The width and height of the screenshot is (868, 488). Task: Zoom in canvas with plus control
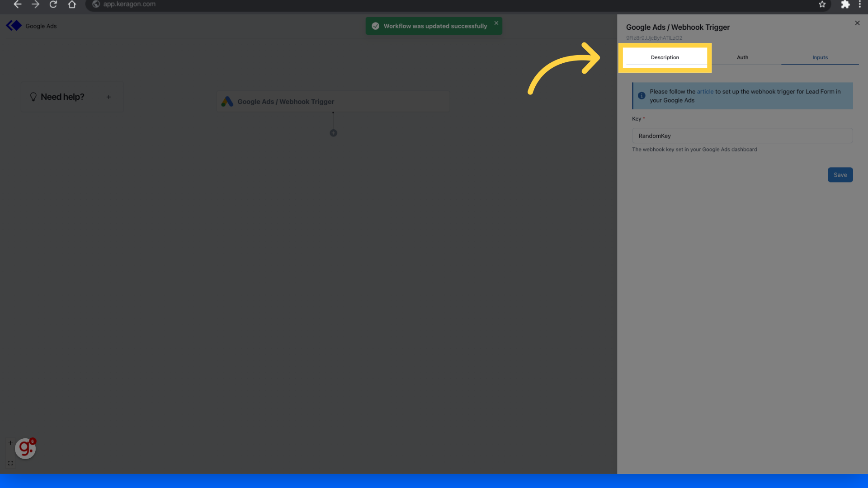tap(10, 443)
